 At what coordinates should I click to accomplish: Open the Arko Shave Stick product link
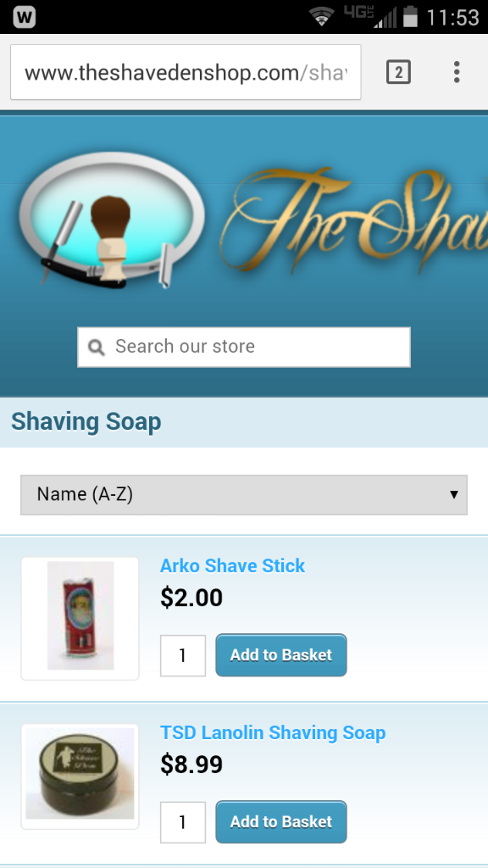[232, 565]
